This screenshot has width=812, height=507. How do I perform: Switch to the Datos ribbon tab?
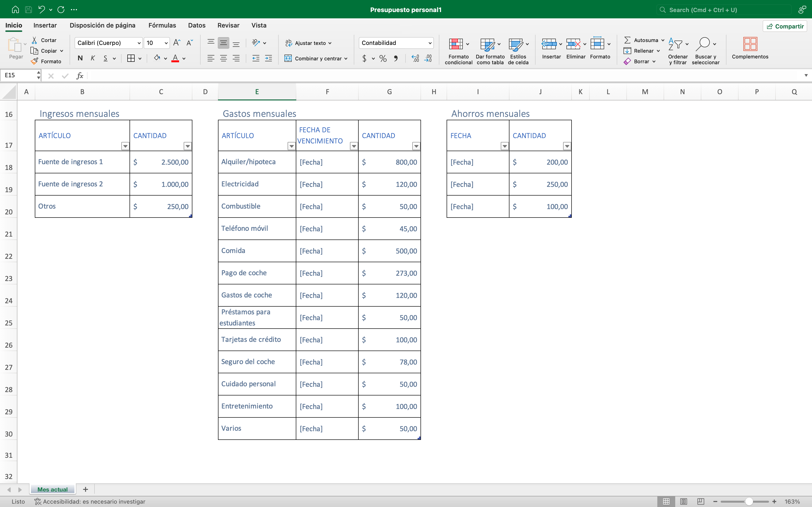(x=197, y=26)
